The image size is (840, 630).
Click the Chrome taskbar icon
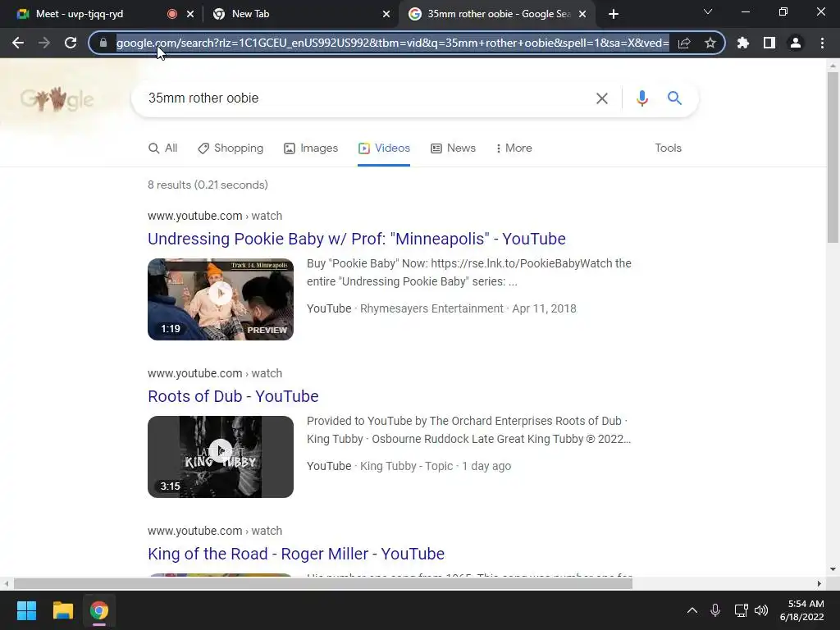click(99, 610)
